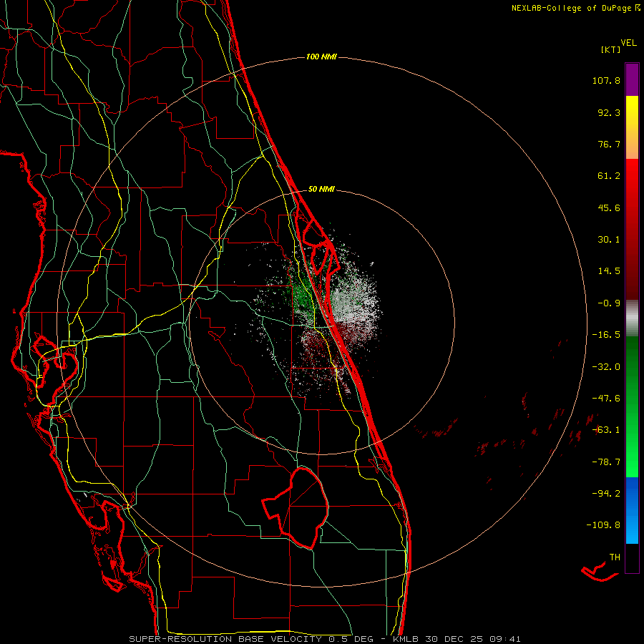
Task: Select the 30.1 legend value
Action: (609, 240)
